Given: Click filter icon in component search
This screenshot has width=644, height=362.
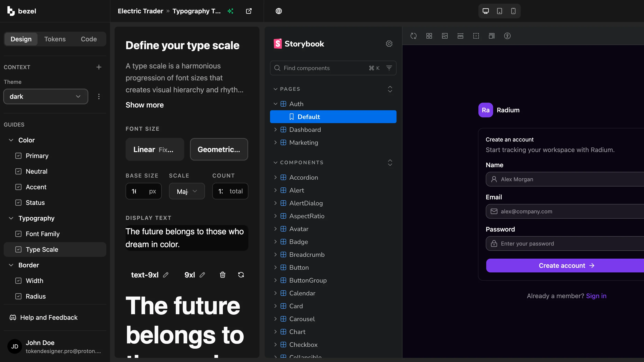Looking at the screenshot, I should (389, 68).
